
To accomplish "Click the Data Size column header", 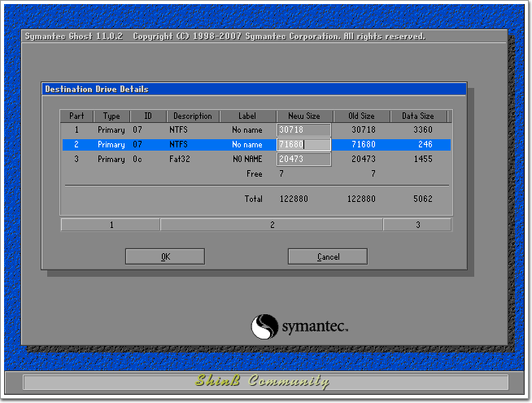I will point(418,116).
